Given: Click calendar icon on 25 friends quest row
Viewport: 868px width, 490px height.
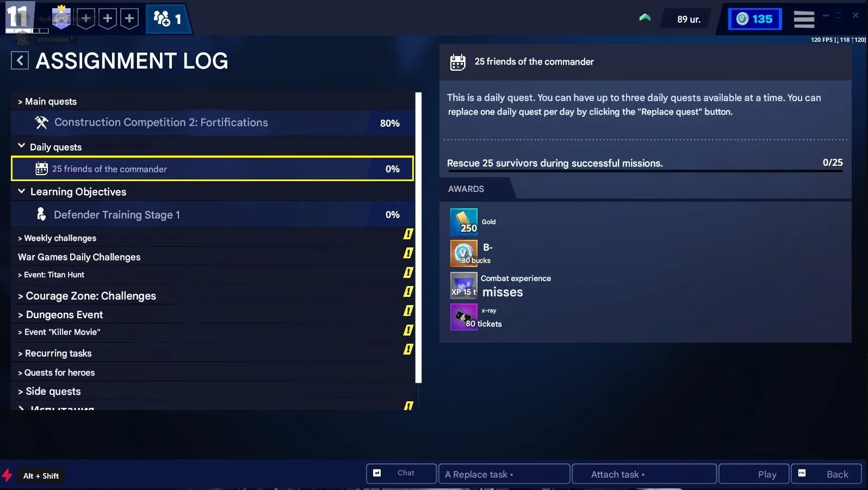Looking at the screenshot, I should point(41,169).
